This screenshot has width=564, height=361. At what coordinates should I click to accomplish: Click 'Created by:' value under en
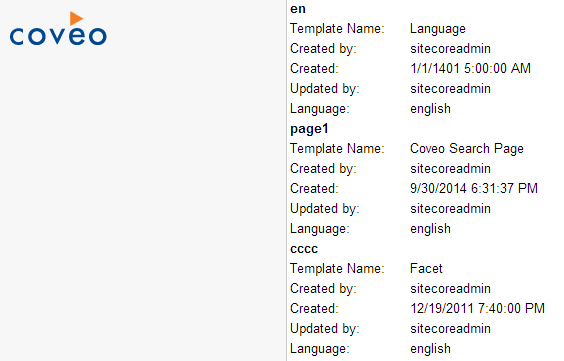[x=450, y=49]
